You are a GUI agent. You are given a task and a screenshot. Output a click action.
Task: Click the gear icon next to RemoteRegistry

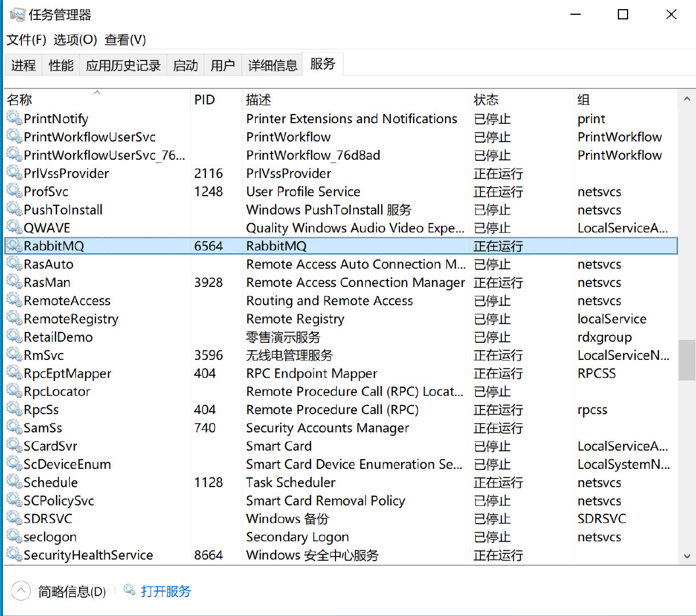[14, 319]
